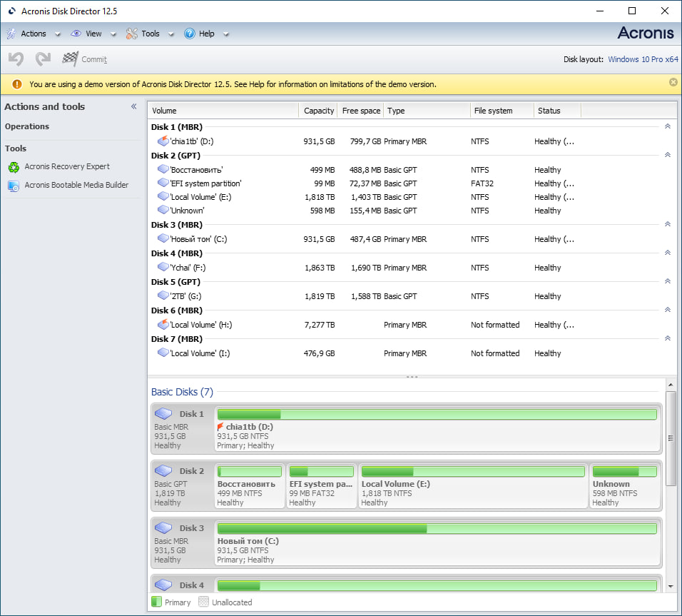Screen dimensions: 682x616
Task: Launch Acronis Recovery Expert
Action: click(67, 166)
